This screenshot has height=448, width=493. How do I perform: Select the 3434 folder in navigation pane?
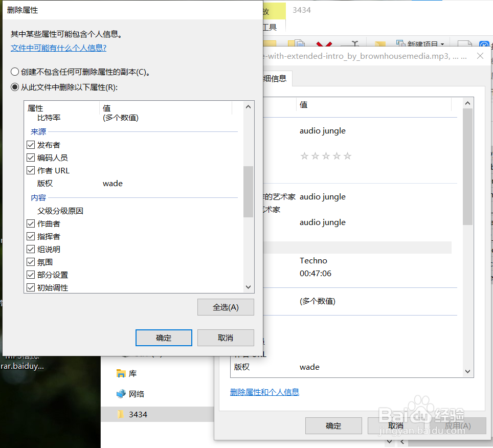click(157, 414)
